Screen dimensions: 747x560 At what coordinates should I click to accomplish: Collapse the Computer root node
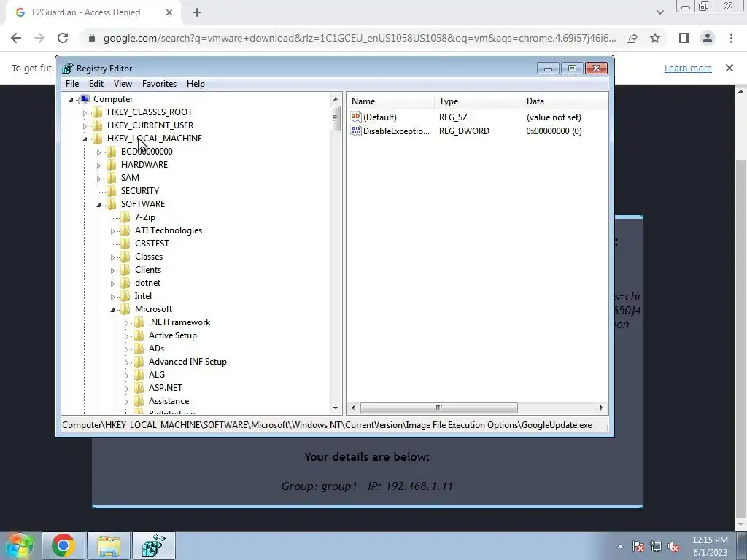pos(71,100)
